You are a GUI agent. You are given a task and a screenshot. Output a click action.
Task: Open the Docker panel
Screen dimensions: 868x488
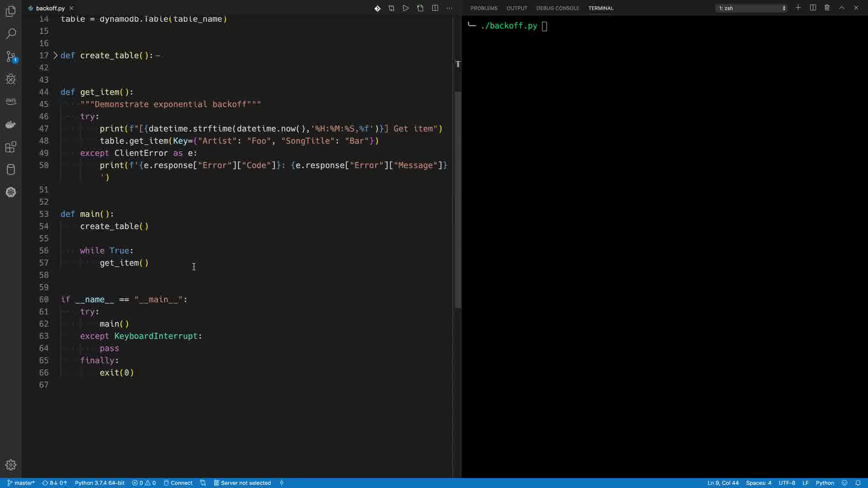pos(11,124)
